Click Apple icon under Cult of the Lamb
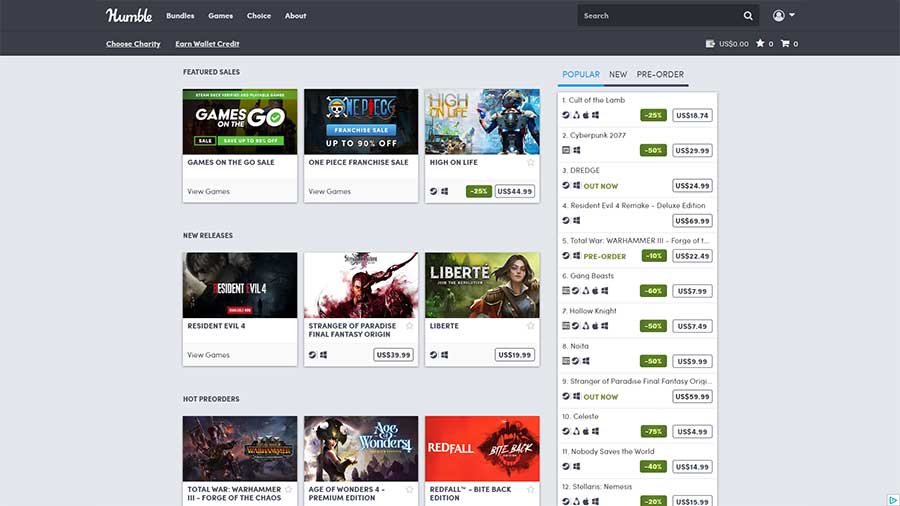 [586, 115]
